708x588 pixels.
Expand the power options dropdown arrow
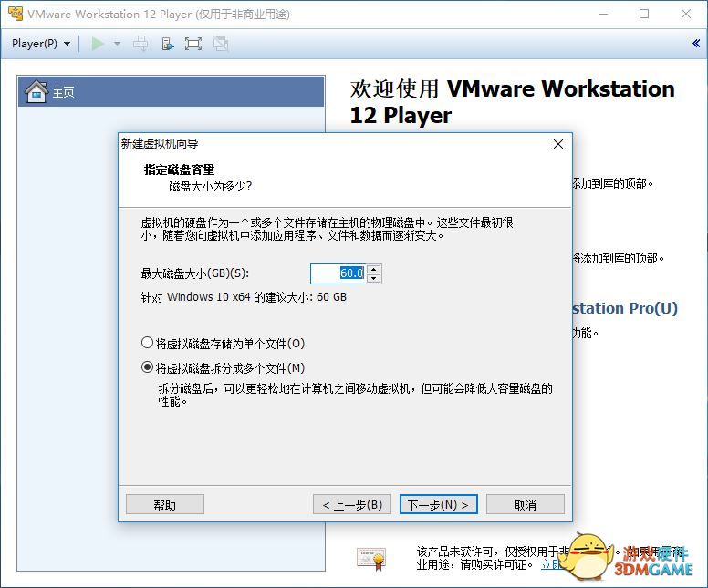pyautogui.click(x=117, y=44)
